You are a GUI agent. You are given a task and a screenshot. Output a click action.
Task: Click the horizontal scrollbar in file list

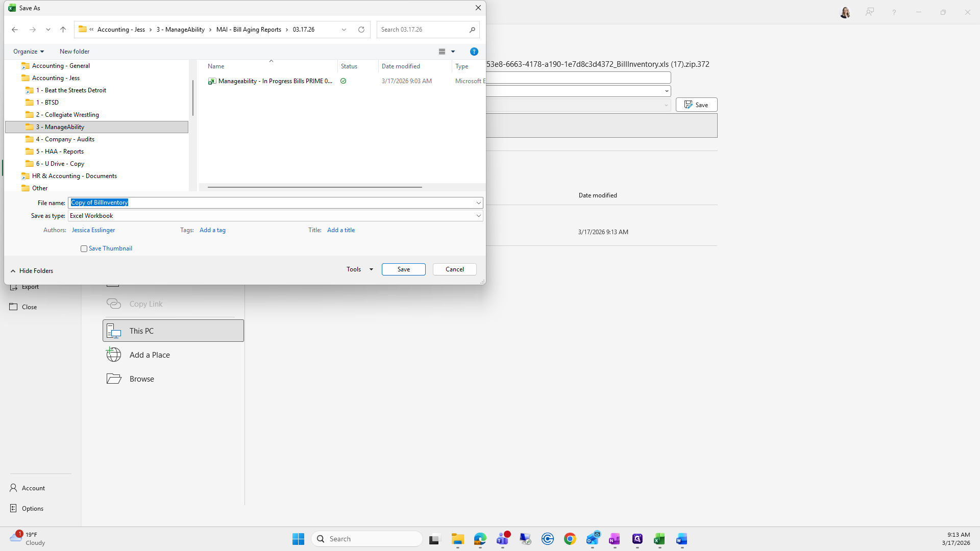tap(314, 187)
